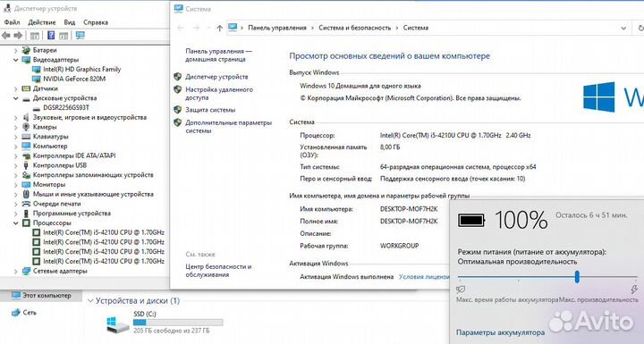The height and width of the screenshot is (344, 644).
Task: Select the SSD (C:) drive icon
Action: (118, 324)
